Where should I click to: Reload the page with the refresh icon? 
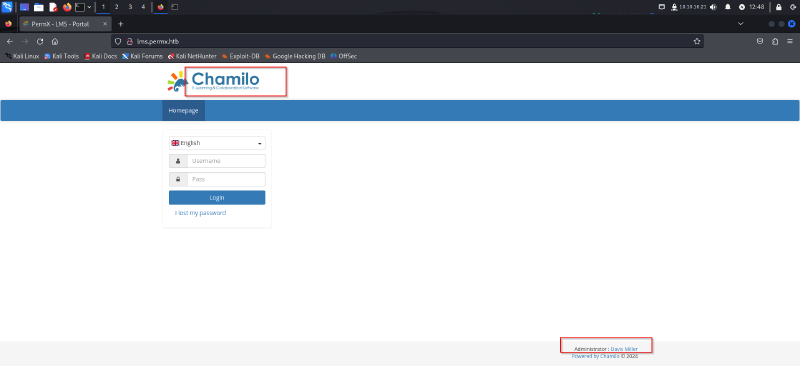[x=40, y=42]
